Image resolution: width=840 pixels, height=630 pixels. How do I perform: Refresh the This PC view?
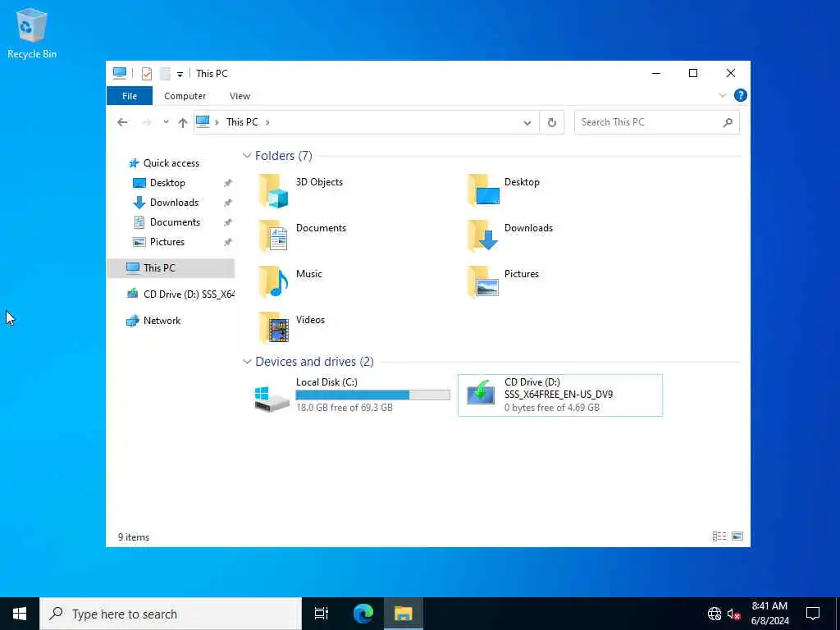click(552, 123)
